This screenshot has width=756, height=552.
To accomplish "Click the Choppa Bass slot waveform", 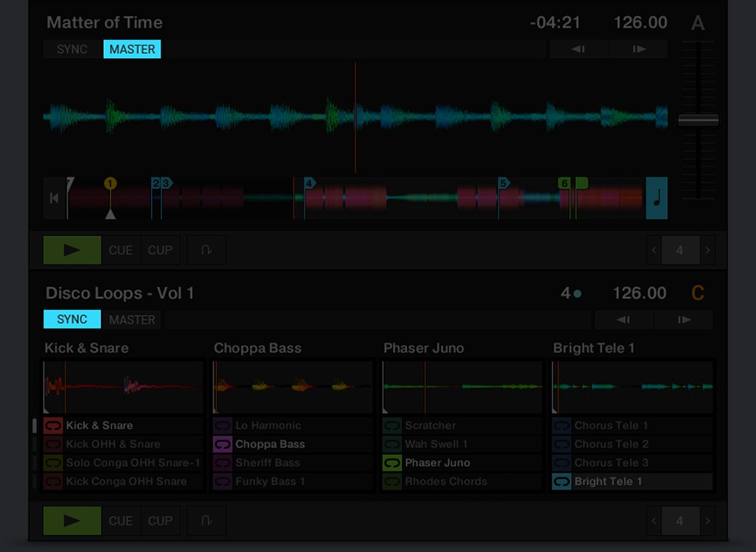I will (x=293, y=387).
